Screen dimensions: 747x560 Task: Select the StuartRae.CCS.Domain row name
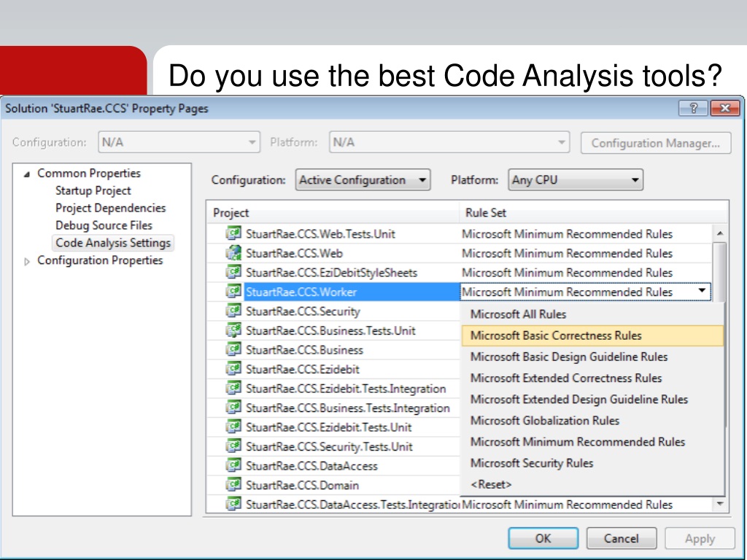coord(302,485)
